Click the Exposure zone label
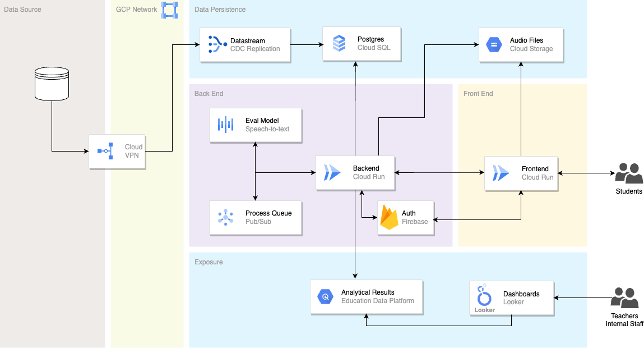The image size is (644, 348). tap(209, 262)
